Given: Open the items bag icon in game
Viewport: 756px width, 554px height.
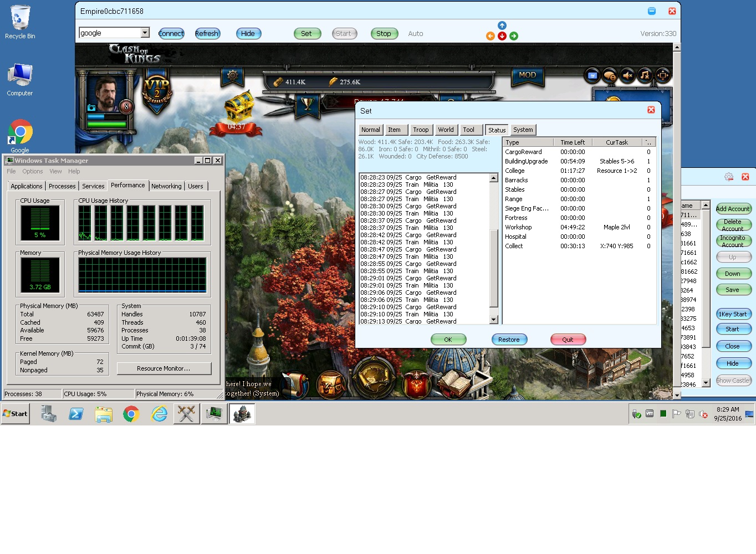Looking at the screenshot, I should 331,384.
